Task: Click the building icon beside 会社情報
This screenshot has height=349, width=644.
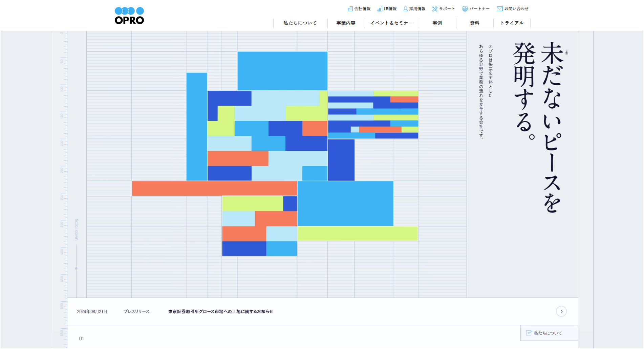Action: click(350, 9)
